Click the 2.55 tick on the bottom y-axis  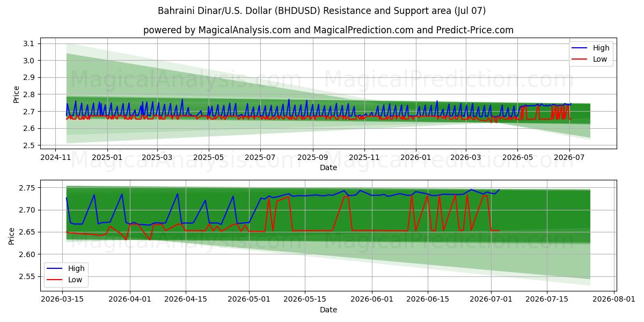point(27,277)
